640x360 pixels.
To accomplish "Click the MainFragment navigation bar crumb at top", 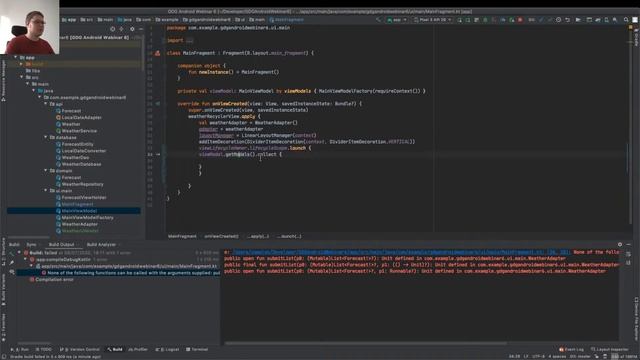I will pos(287,20).
